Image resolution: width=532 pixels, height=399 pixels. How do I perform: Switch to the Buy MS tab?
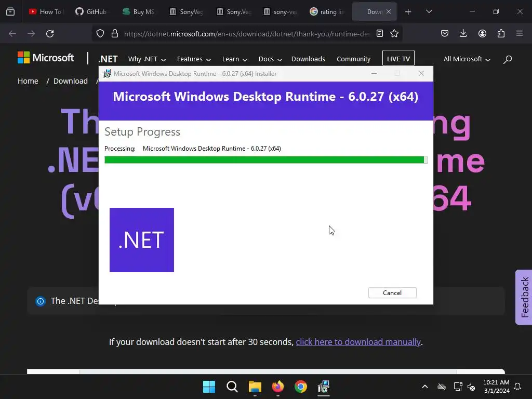[139, 12]
